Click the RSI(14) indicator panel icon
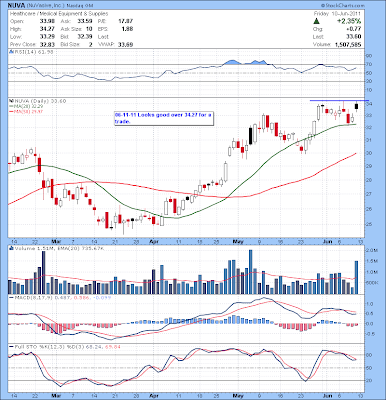The width and height of the screenshot is (386, 400). pos(10,52)
